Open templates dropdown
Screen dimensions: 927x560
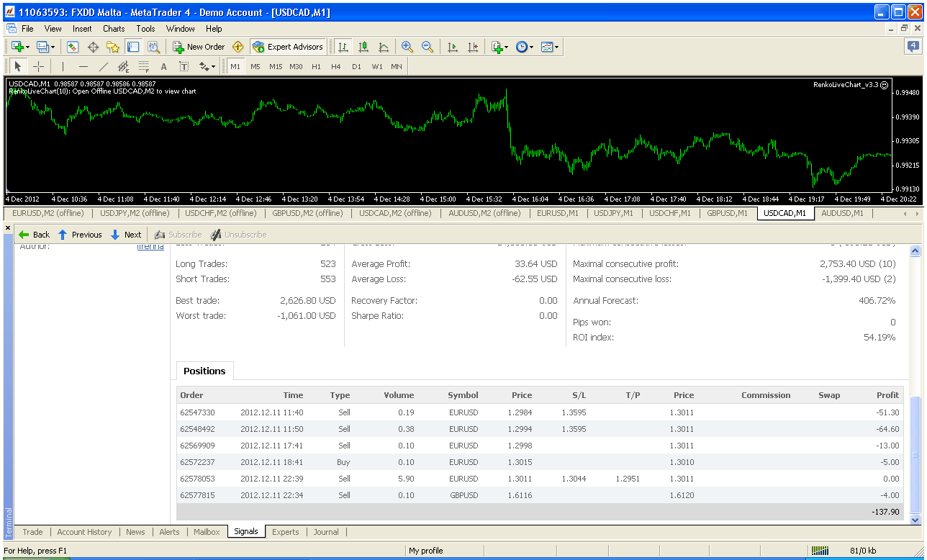pos(550,47)
